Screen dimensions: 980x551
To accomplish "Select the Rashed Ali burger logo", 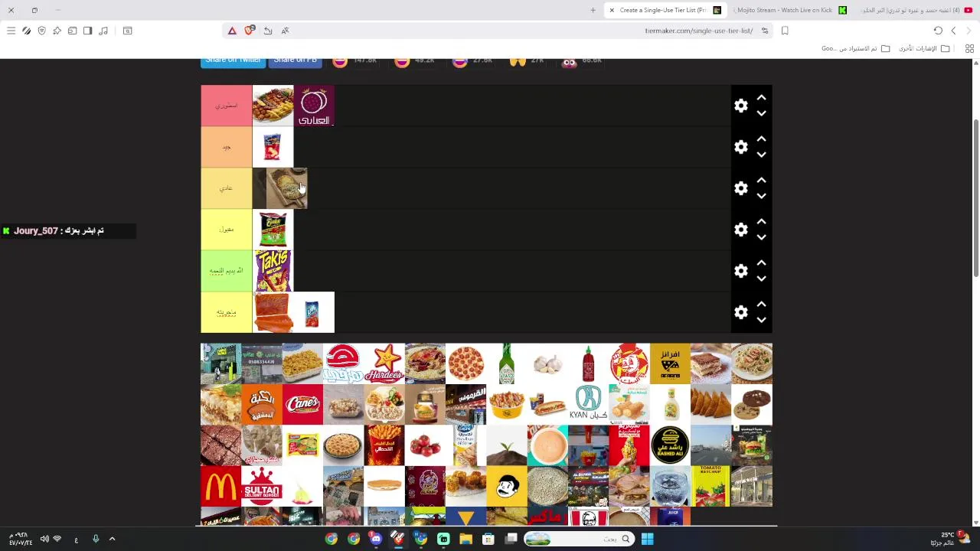I will [670, 445].
